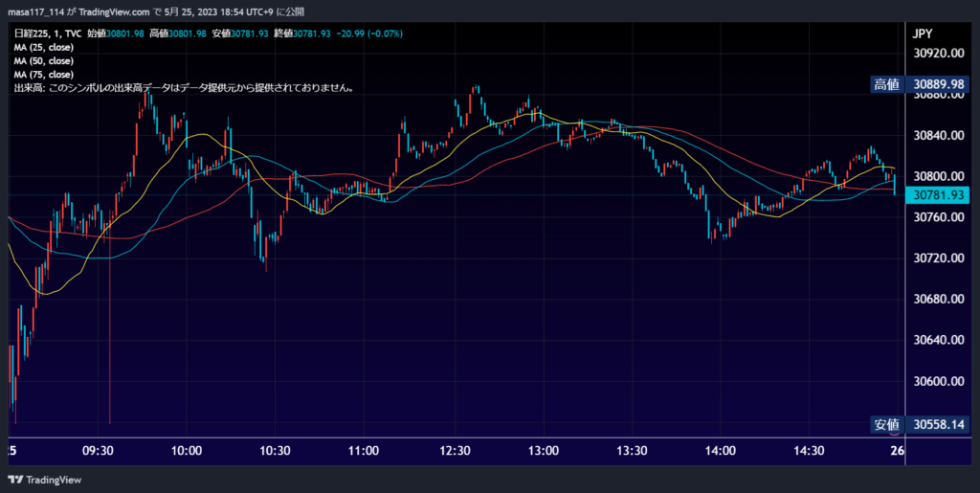Click the 26 date label on time axis
The image size is (980, 493).
898,450
